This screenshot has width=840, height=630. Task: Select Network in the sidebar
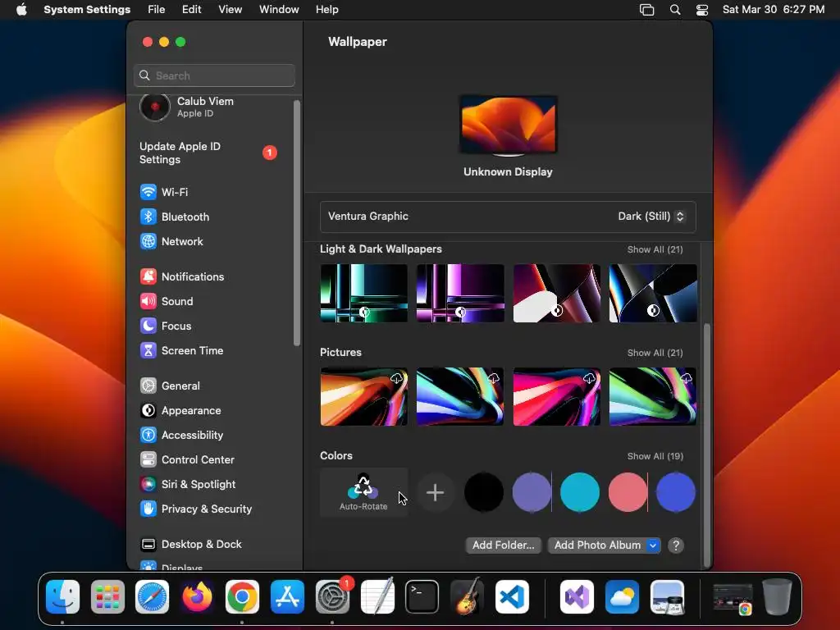[x=171, y=241]
